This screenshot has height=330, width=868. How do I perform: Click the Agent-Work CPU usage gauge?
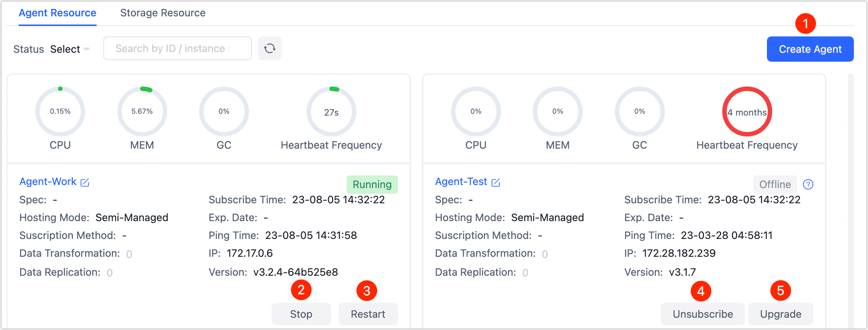(x=60, y=111)
